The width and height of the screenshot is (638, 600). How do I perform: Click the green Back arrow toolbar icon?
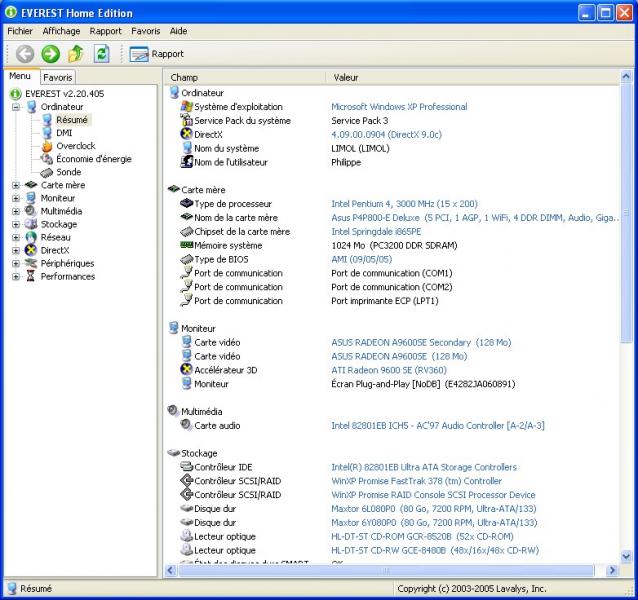pyautogui.click(x=25, y=54)
